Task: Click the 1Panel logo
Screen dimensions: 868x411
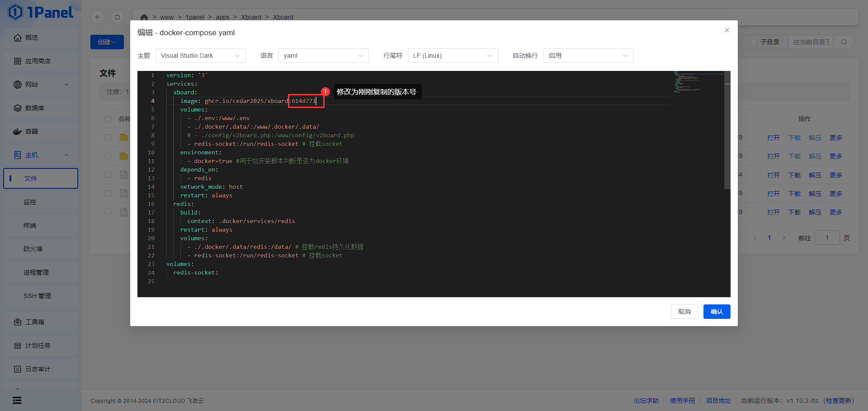Action: (x=40, y=12)
